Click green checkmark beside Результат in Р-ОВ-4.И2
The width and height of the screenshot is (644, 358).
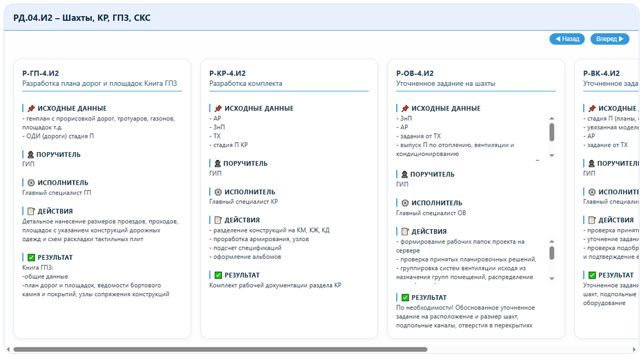tap(405, 298)
